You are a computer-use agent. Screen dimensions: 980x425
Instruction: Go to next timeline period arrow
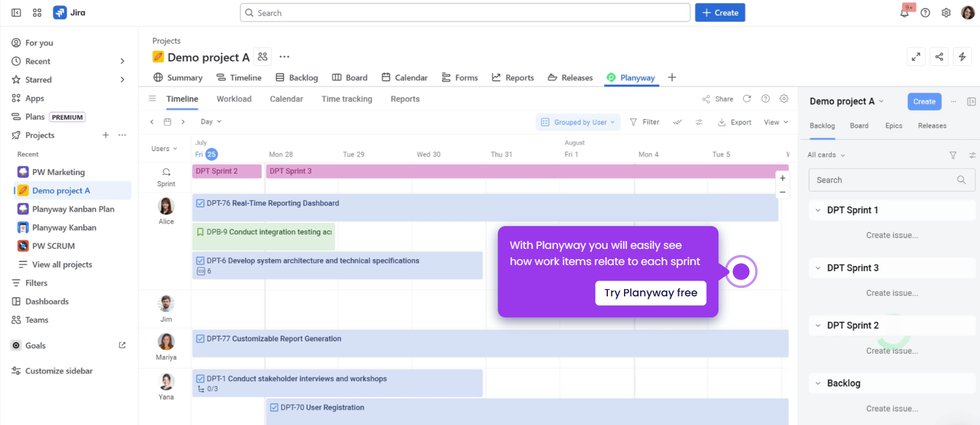pyautogui.click(x=183, y=122)
